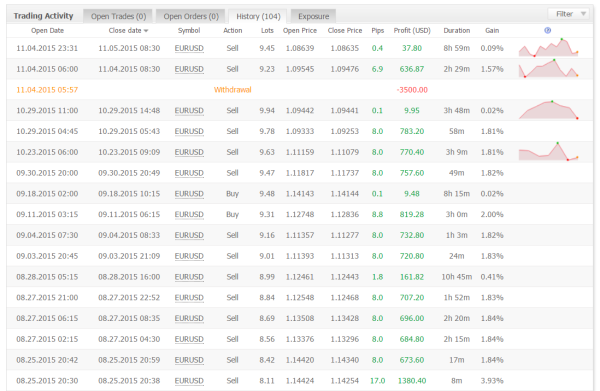Switch to Open Trades (0) tab

tap(118, 16)
